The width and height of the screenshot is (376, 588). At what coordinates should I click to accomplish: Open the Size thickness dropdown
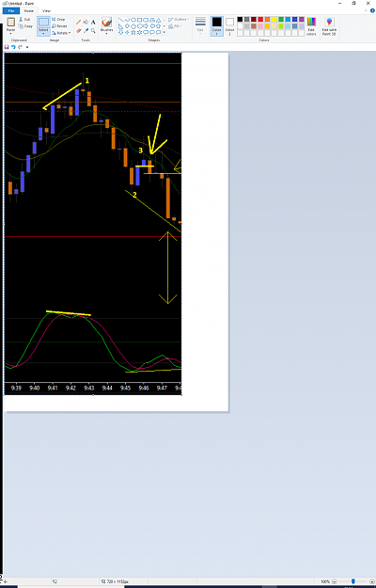point(200,25)
